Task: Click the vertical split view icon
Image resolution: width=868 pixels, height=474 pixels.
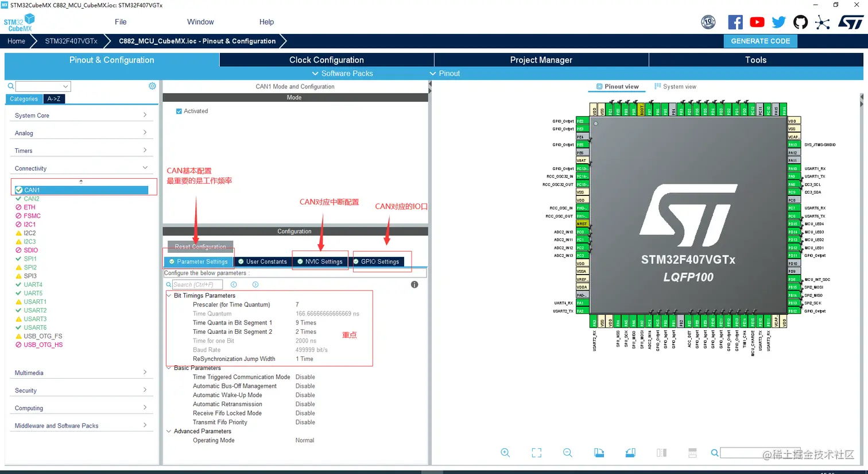Action: (x=661, y=453)
